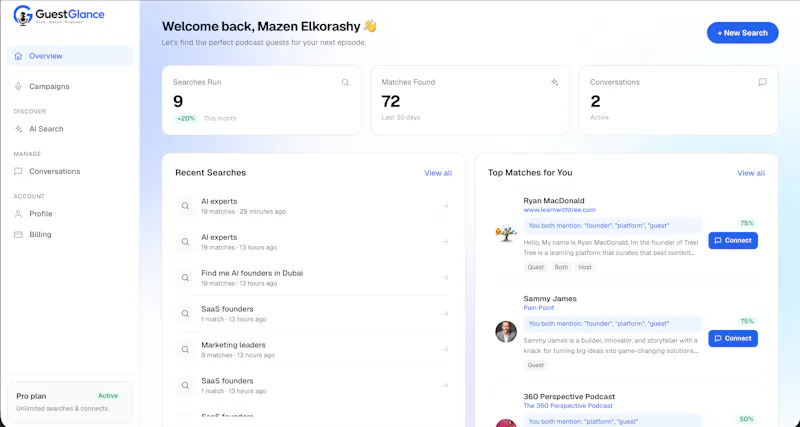Click the AI Search sparkle icon
This screenshot has width=800, height=427.
18,129
